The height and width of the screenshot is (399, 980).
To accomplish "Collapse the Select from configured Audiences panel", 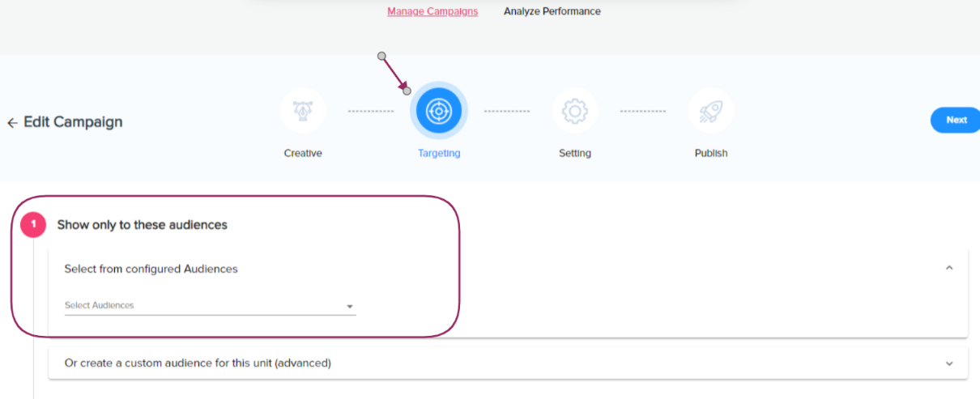I will click(x=949, y=268).
